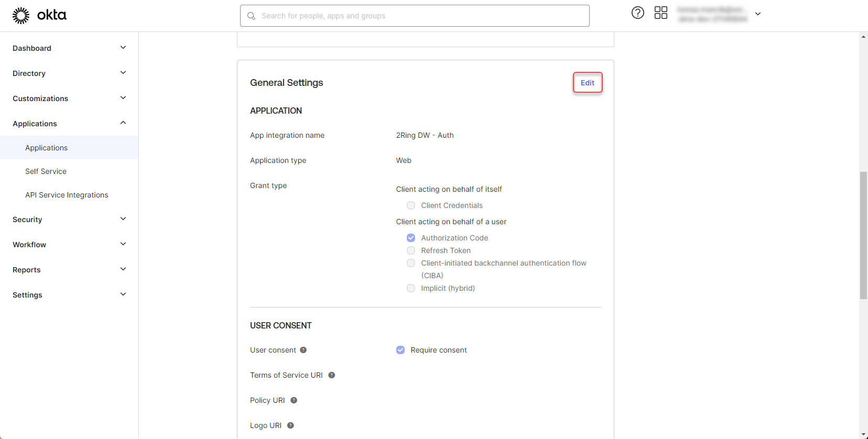
Task: Open API Service Integrations menu item
Action: (x=67, y=195)
